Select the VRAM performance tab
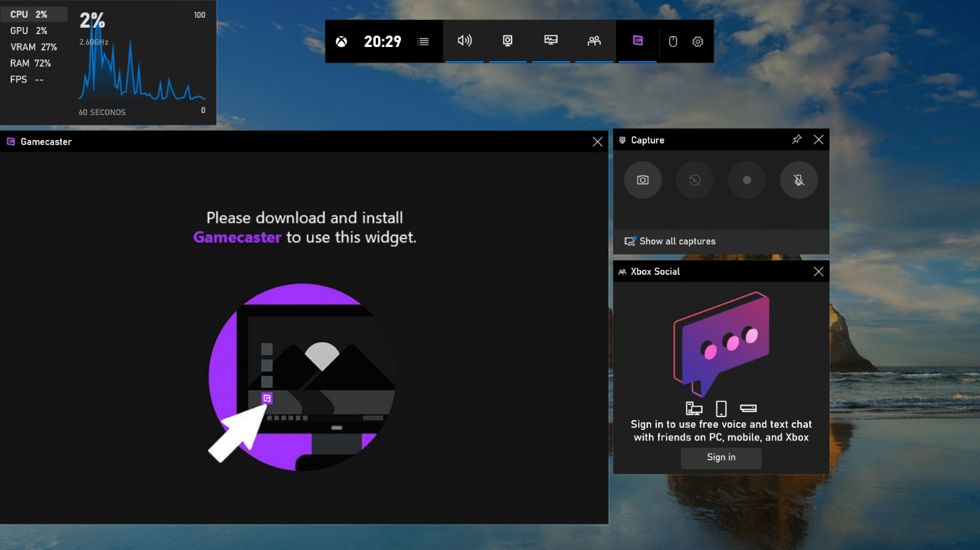This screenshot has width=980, height=550. click(33, 47)
